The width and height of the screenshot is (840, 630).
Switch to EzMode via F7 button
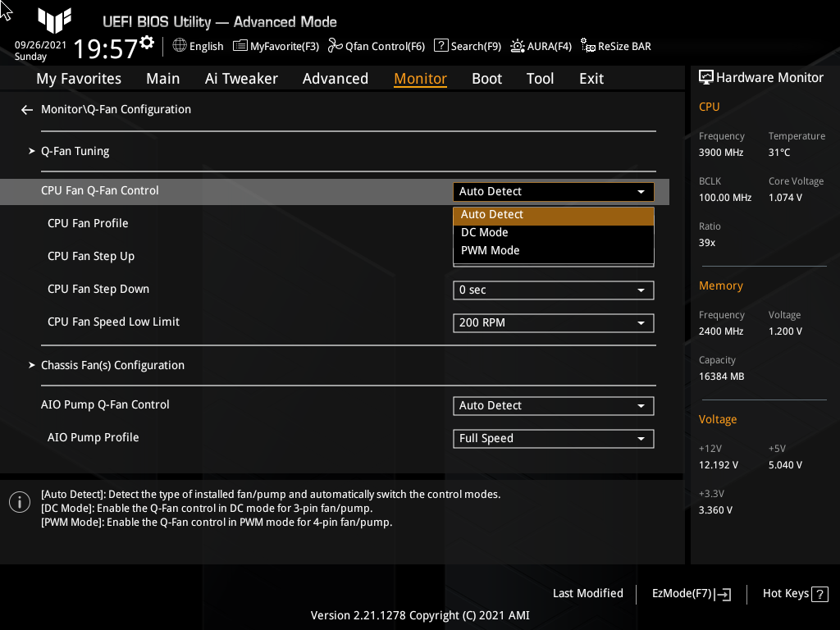(690, 593)
